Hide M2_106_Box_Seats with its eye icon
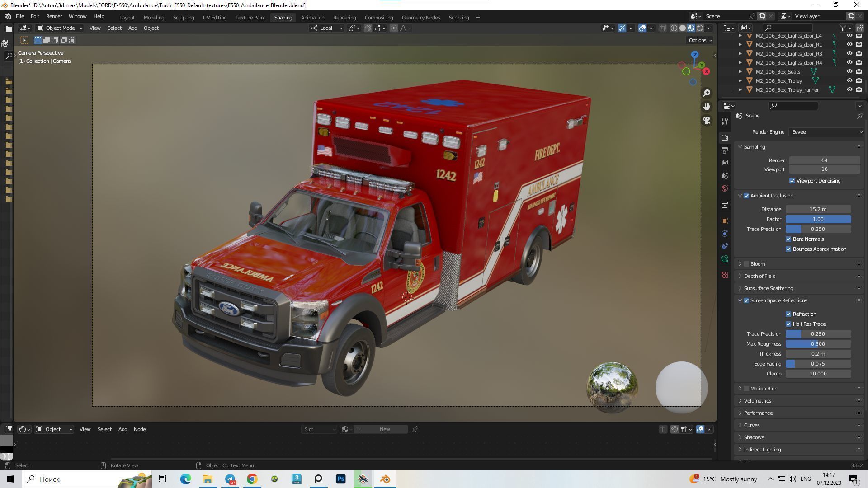 point(849,71)
